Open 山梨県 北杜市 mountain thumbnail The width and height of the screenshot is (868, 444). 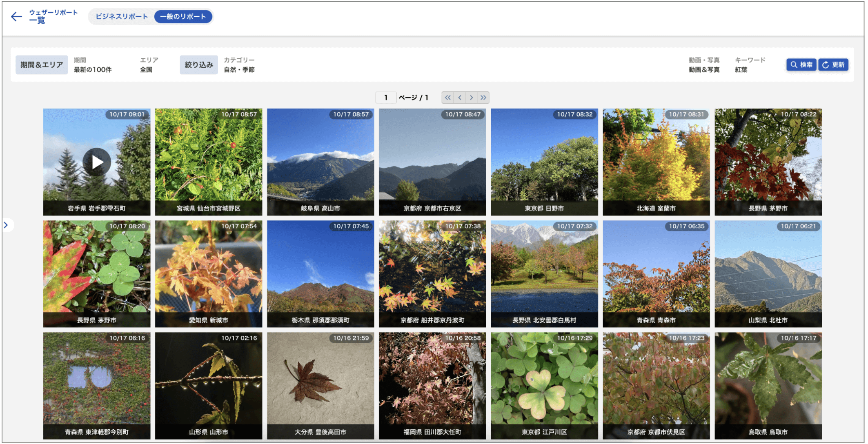pos(768,273)
